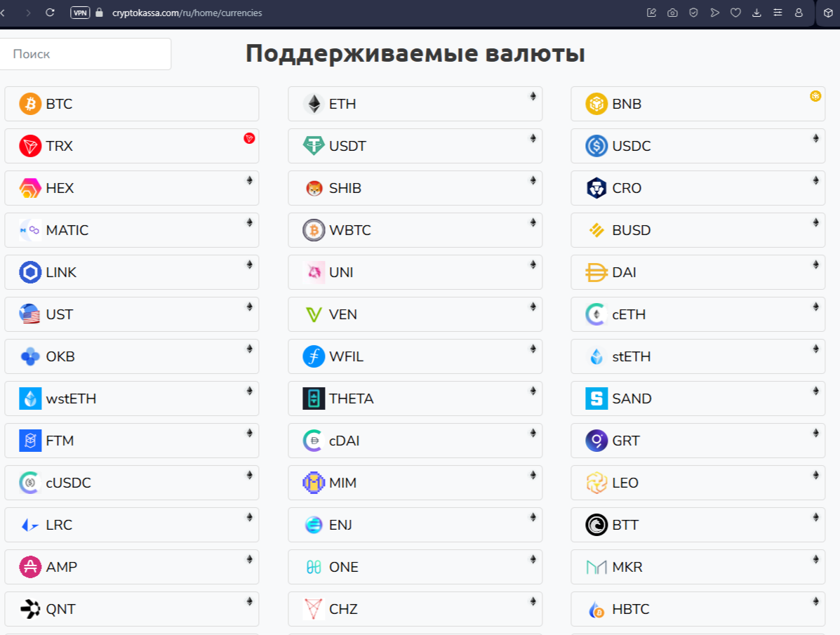Click the BTT black swirl icon
Image resolution: width=840 pixels, height=635 pixels.
tap(596, 525)
